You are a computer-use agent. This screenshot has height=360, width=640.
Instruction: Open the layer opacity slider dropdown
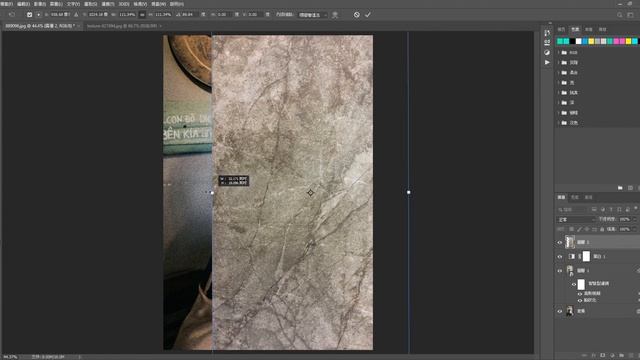635,219
